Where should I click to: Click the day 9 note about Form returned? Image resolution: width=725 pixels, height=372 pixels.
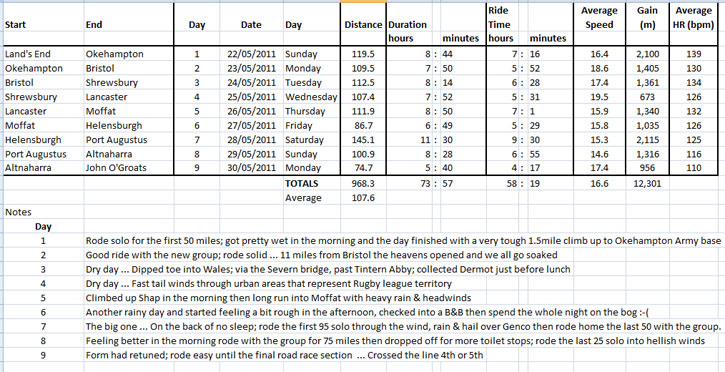[x=284, y=355]
